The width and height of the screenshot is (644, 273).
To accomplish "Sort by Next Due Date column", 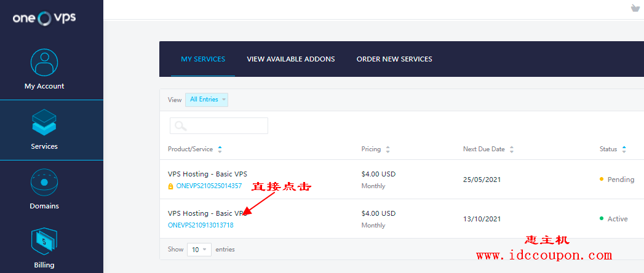I will (512, 149).
